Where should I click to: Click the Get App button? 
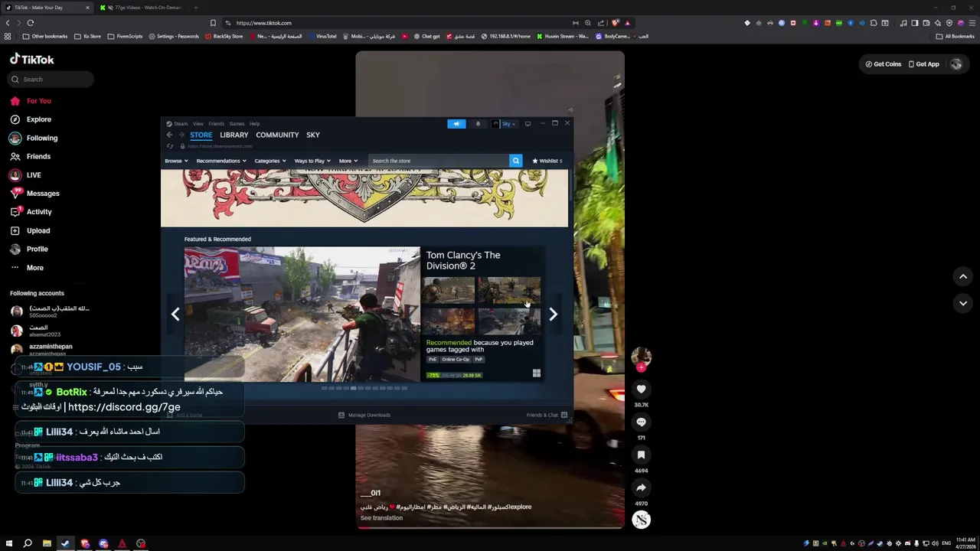tap(923, 64)
